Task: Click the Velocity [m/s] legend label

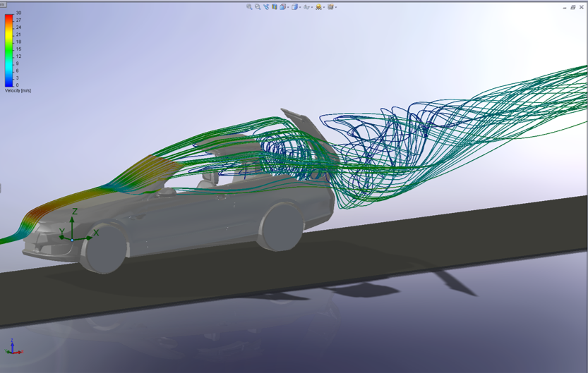Action: click(18, 90)
